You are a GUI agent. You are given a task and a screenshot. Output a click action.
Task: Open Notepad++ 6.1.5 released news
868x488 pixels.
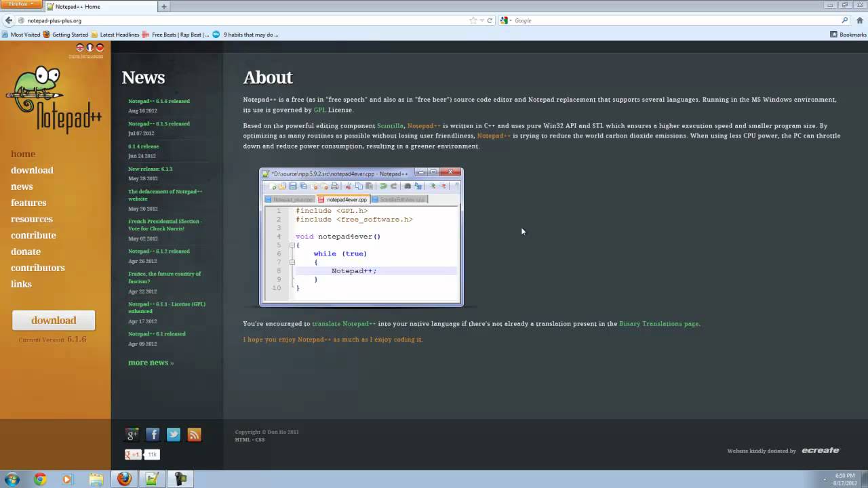pyautogui.click(x=159, y=124)
